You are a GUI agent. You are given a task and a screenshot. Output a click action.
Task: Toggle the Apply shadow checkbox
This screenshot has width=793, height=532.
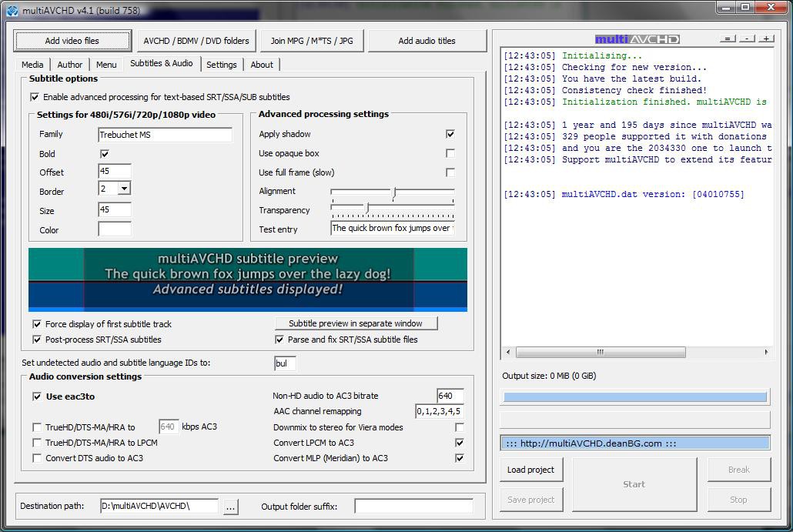[450, 134]
